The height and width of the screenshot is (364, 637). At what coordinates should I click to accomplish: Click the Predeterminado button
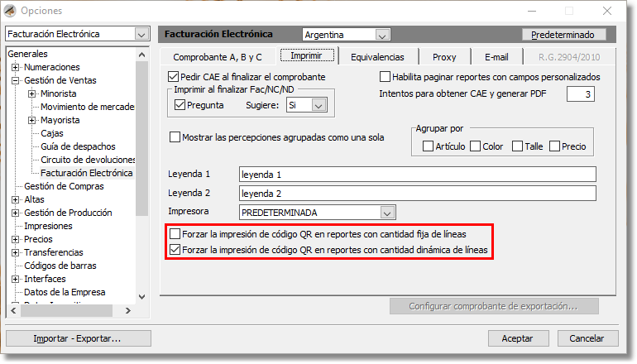pos(563,35)
